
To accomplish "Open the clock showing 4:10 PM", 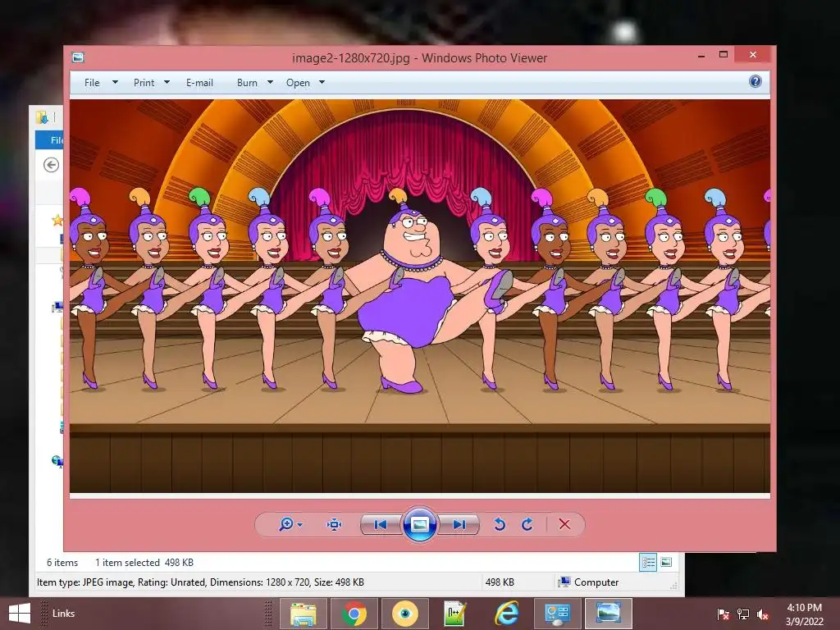I will tap(804, 614).
